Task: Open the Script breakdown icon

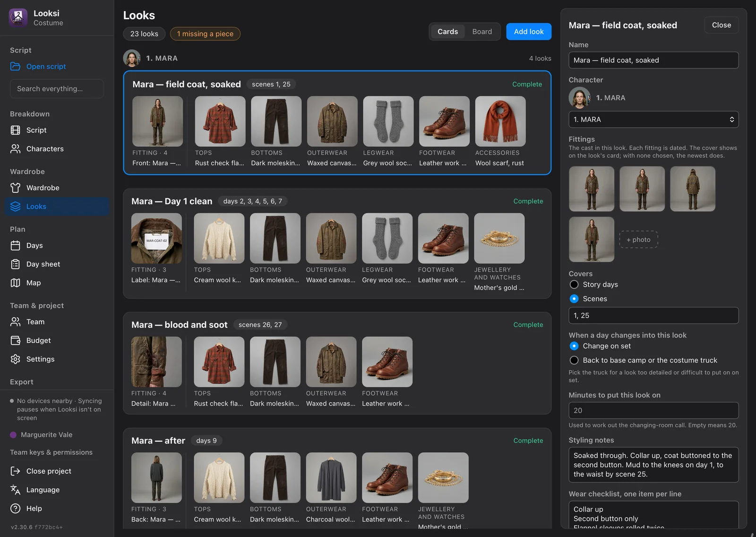Action: [16, 130]
